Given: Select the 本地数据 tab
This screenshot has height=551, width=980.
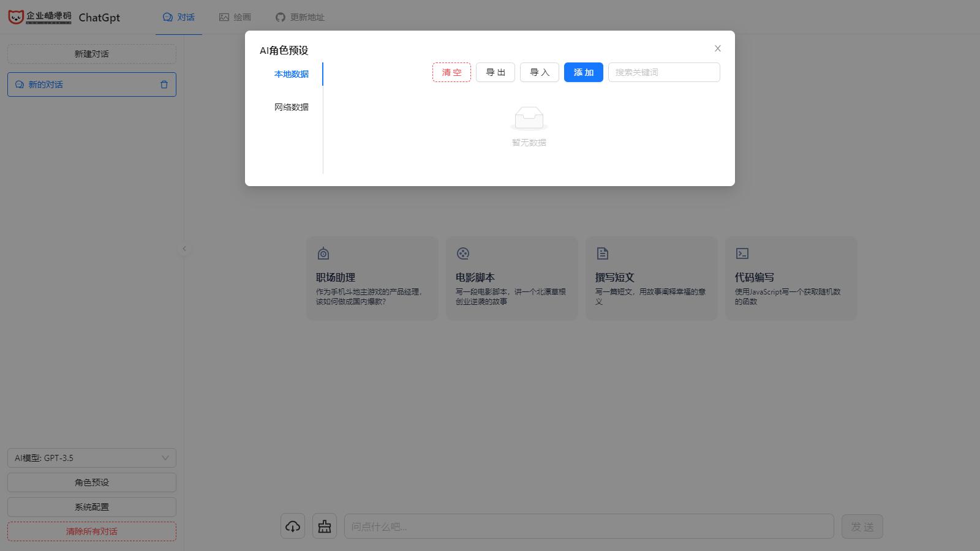Looking at the screenshot, I should pyautogui.click(x=292, y=74).
